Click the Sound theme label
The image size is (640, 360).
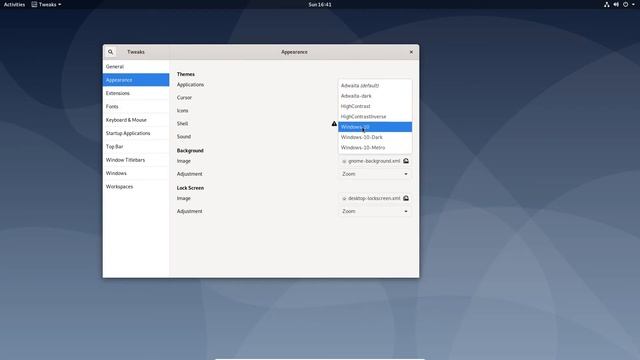click(x=184, y=137)
